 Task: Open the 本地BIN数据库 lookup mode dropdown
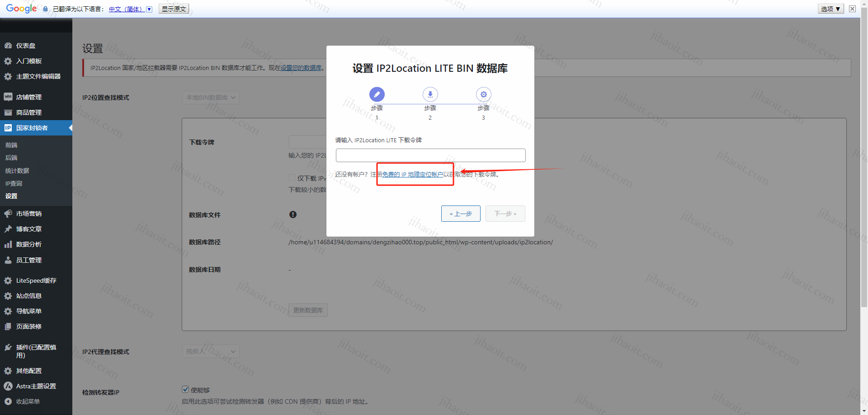click(x=211, y=98)
